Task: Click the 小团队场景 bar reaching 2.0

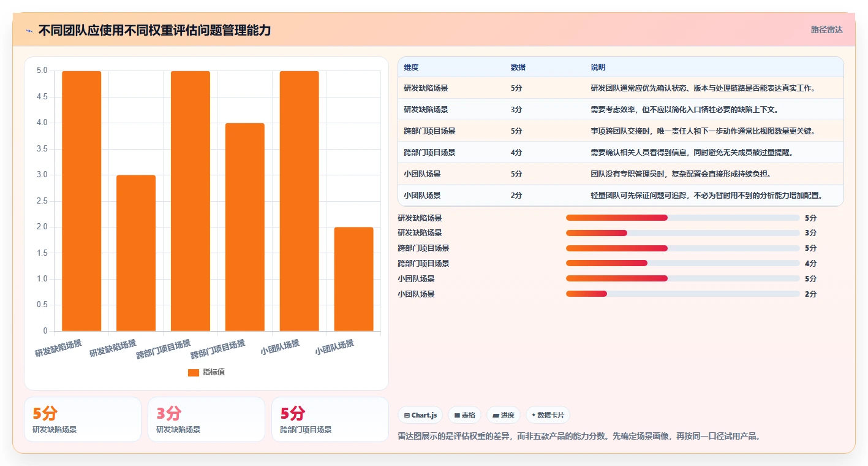Action: [x=354, y=279]
